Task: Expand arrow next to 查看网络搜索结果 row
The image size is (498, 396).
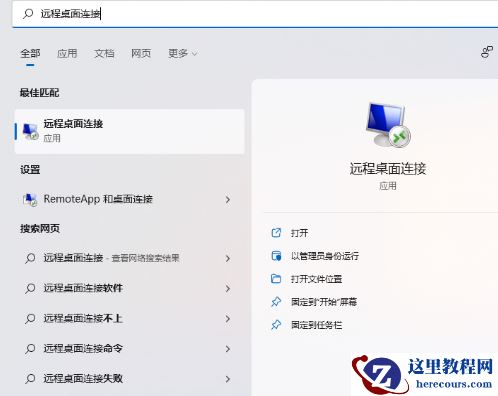Action: (228, 258)
